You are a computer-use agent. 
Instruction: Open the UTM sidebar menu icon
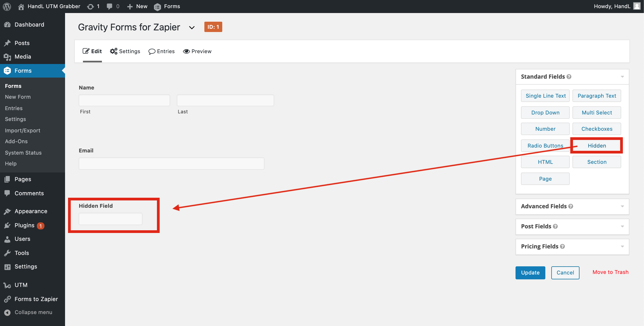[x=7, y=285]
